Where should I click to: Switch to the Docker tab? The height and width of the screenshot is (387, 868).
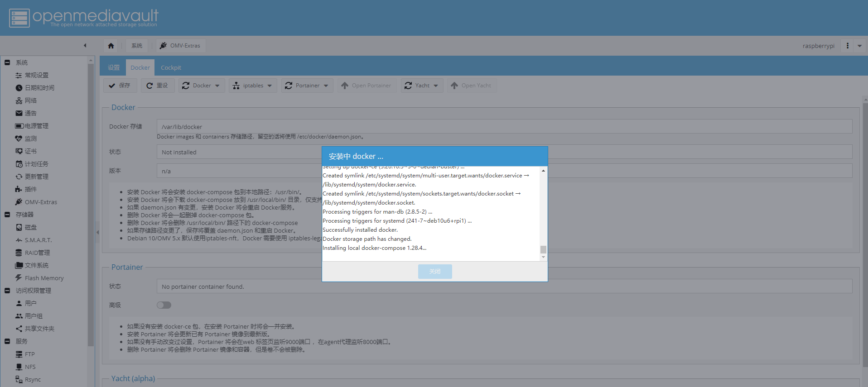(140, 67)
